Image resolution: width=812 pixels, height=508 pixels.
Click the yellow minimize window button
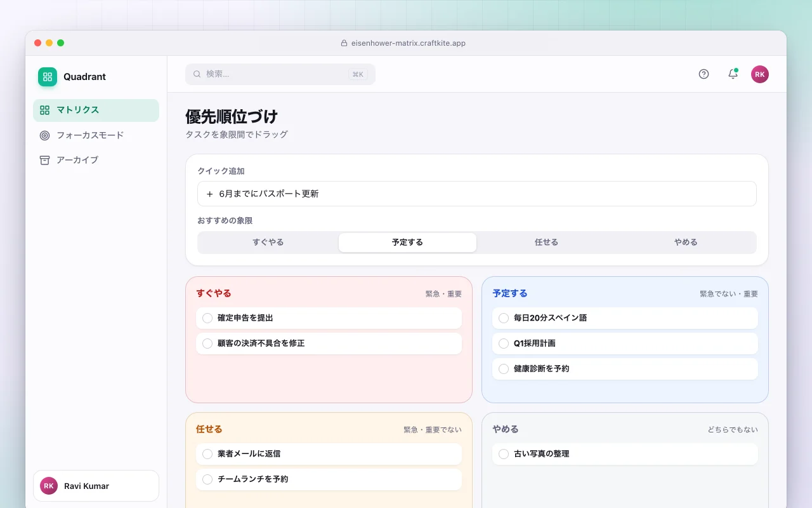[49, 43]
